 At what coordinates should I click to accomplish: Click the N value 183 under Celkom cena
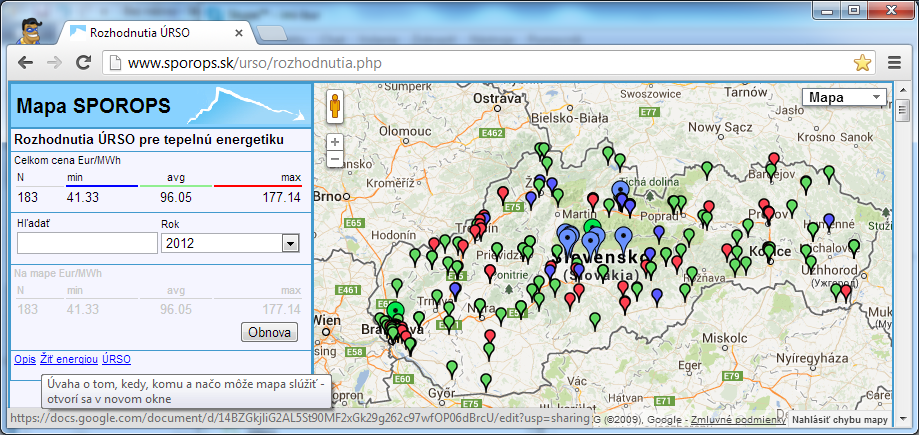pyautogui.click(x=28, y=198)
